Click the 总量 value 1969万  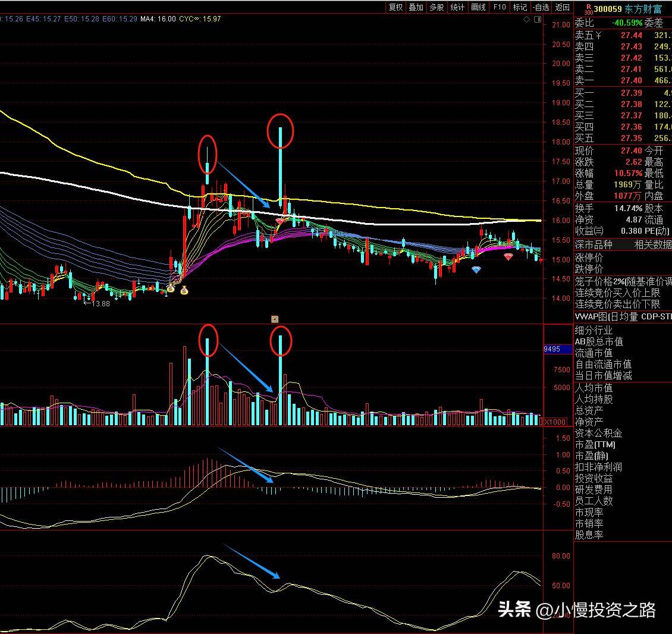coord(627,184)
